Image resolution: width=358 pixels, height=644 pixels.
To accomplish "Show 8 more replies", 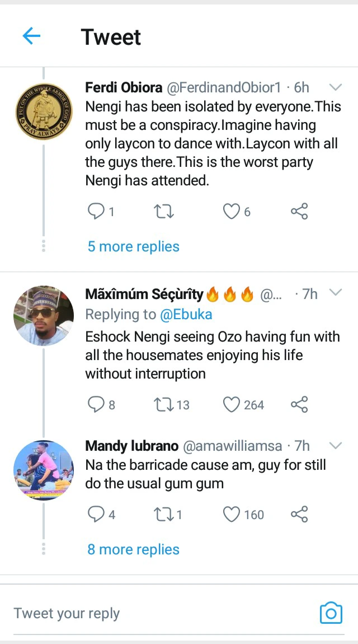I will pyautogui.click(x=133, y=549).
